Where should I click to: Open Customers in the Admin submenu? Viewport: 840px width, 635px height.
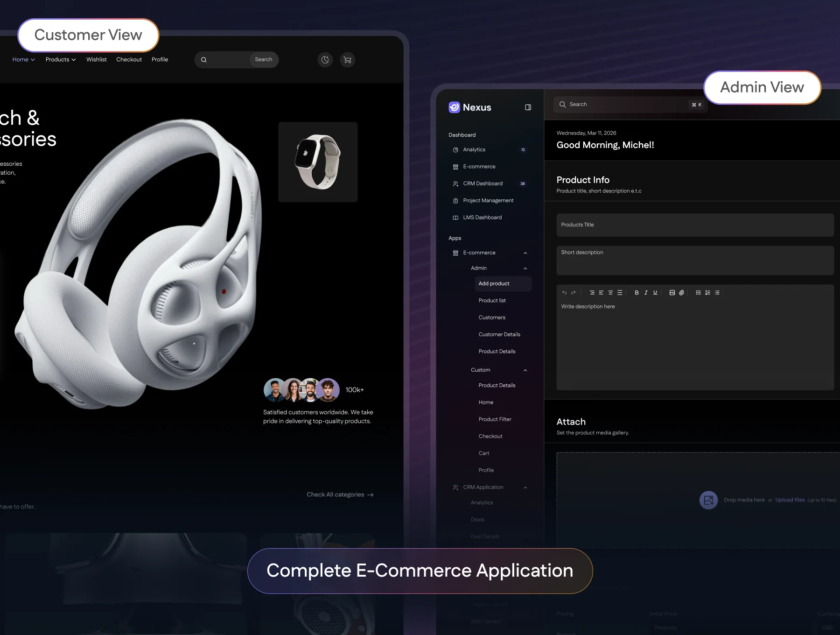pos(492,317)
